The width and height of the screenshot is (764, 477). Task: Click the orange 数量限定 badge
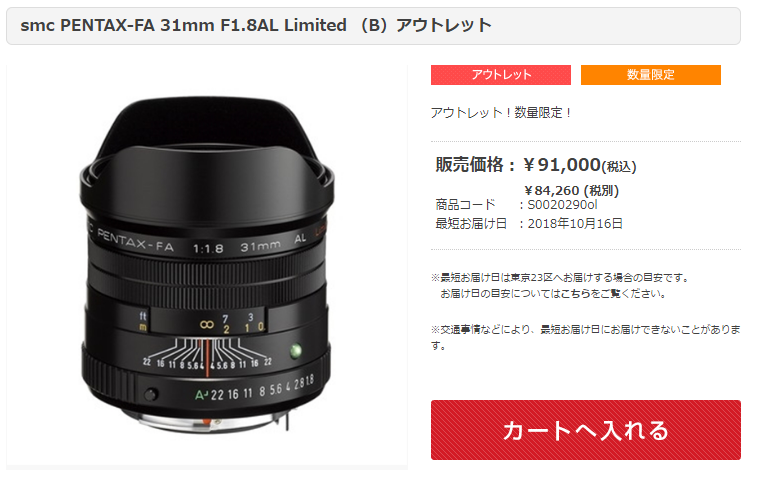tap(650, 75)
